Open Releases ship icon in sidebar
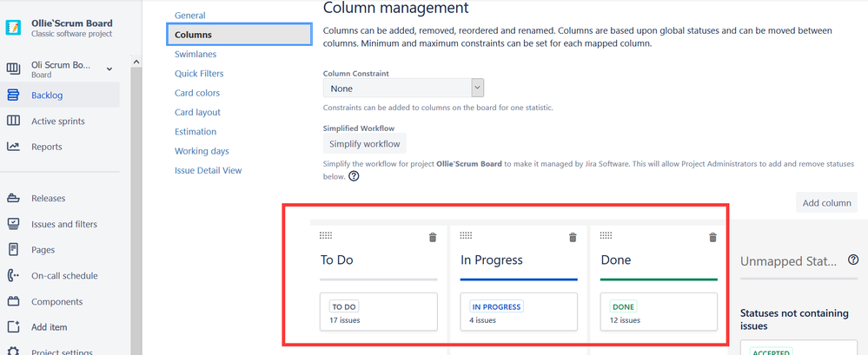Screen dimensions: 868x355 tap(13, 198)
